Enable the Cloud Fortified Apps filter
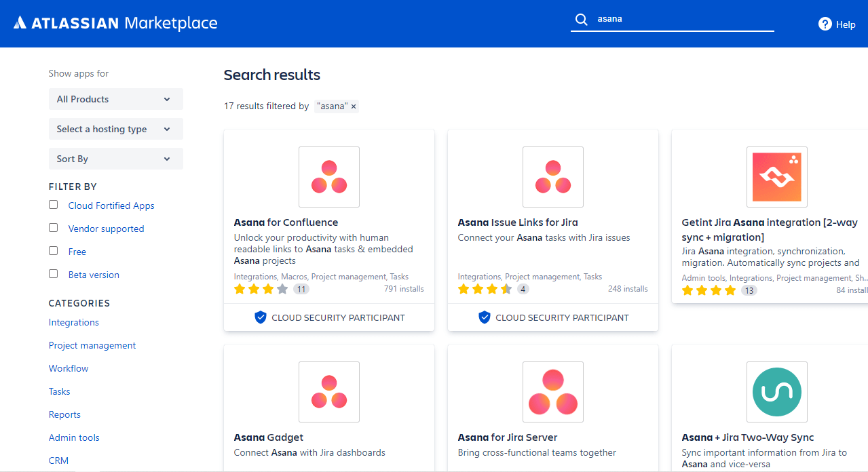 click(53, 204)
